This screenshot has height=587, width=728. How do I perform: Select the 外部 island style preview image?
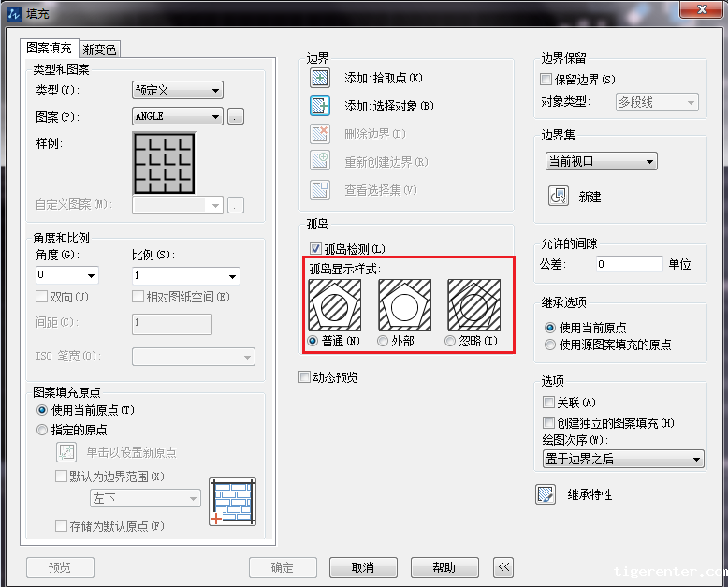pyautogui.click(x=402, y=306)
